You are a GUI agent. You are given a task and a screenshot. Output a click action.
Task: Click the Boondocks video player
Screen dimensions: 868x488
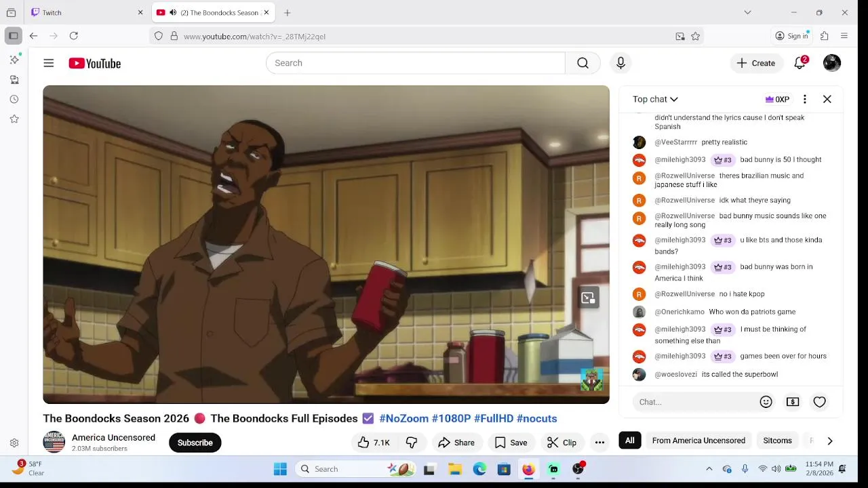[x=326, y=245]
